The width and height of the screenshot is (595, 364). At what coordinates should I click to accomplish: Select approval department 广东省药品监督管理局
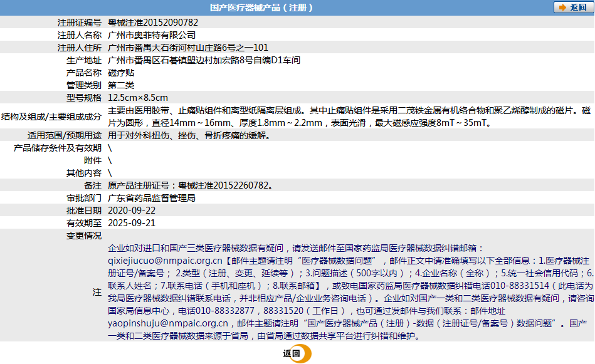(x=152, y=197)
